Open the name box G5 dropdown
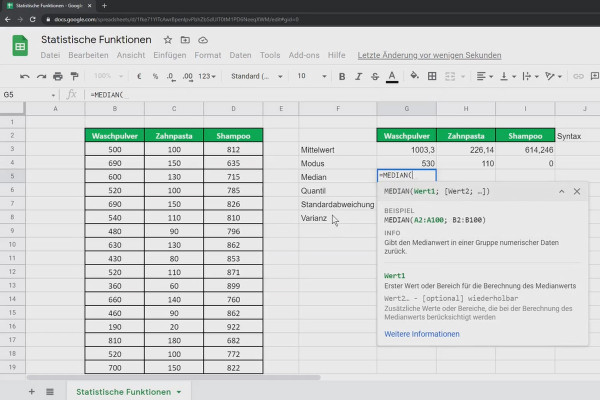 coord(53,95)
